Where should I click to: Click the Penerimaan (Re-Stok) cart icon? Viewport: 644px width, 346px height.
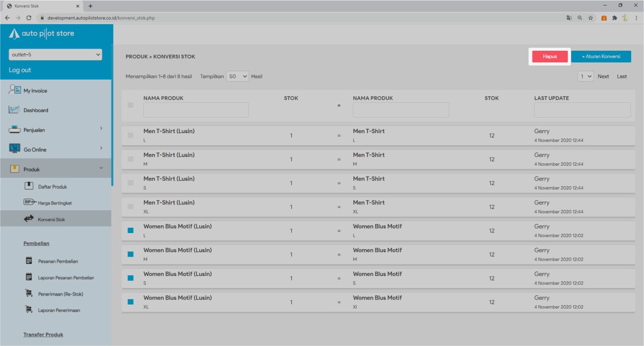pyautogui.click(x=29, y=293)
